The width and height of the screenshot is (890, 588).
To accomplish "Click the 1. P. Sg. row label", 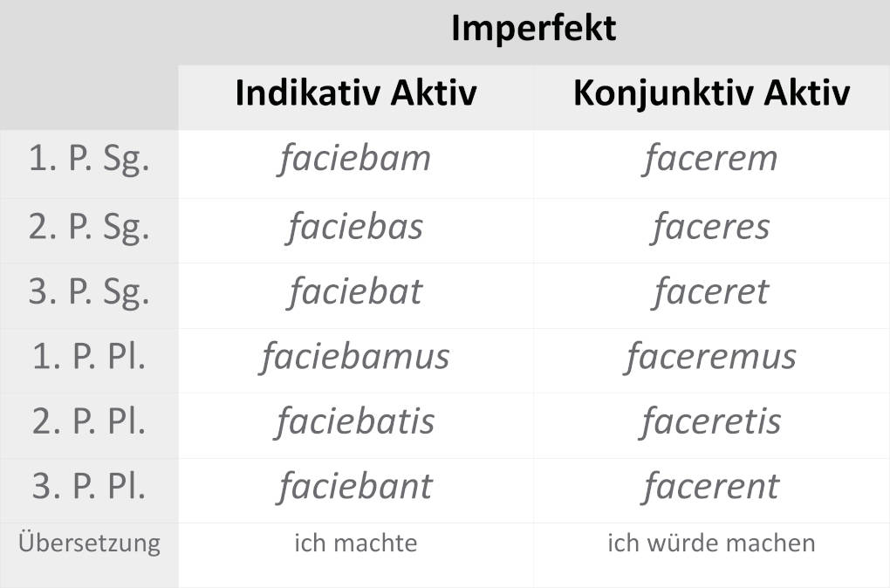I will point(89,161).
